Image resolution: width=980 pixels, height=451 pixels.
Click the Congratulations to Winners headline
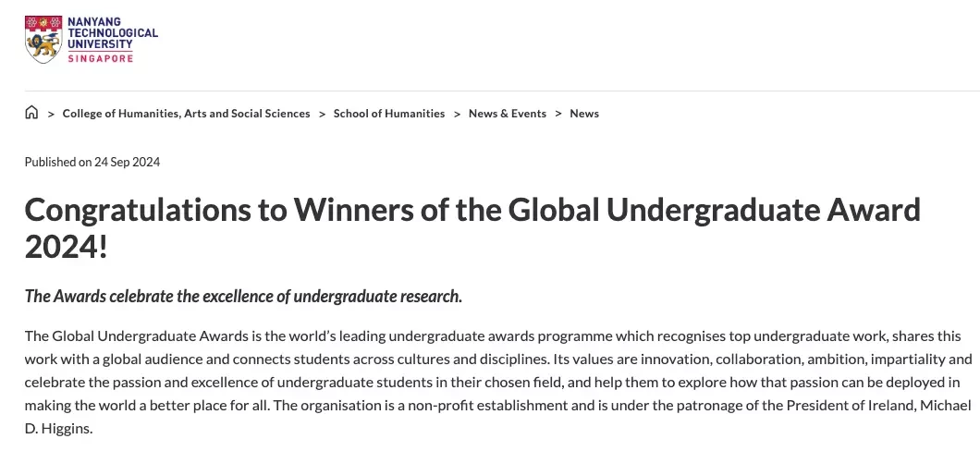tap(472, 228)
